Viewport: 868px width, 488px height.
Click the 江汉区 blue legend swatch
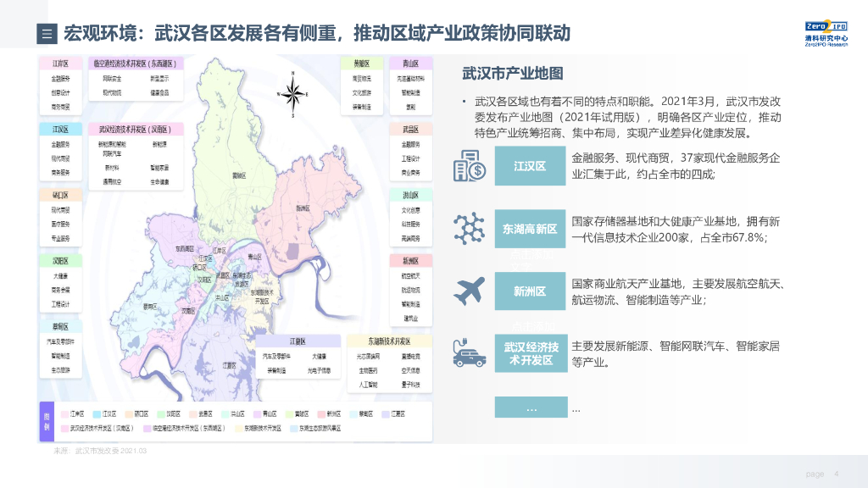pos(97,413)
